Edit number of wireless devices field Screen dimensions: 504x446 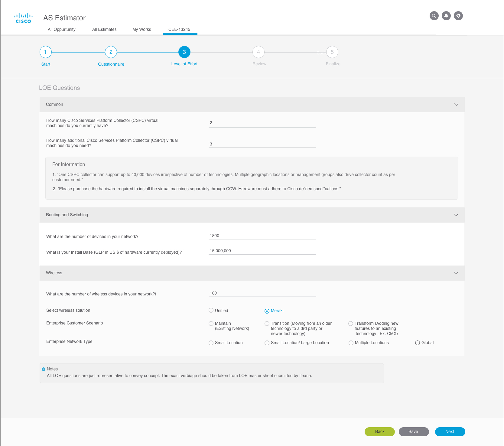click(x=262, y=293)
